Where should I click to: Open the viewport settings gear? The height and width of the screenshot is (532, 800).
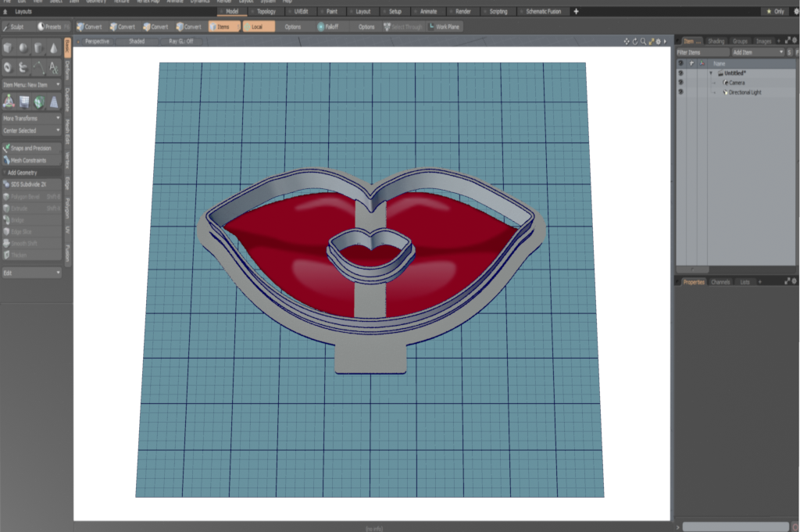click(x=658, y=41)
